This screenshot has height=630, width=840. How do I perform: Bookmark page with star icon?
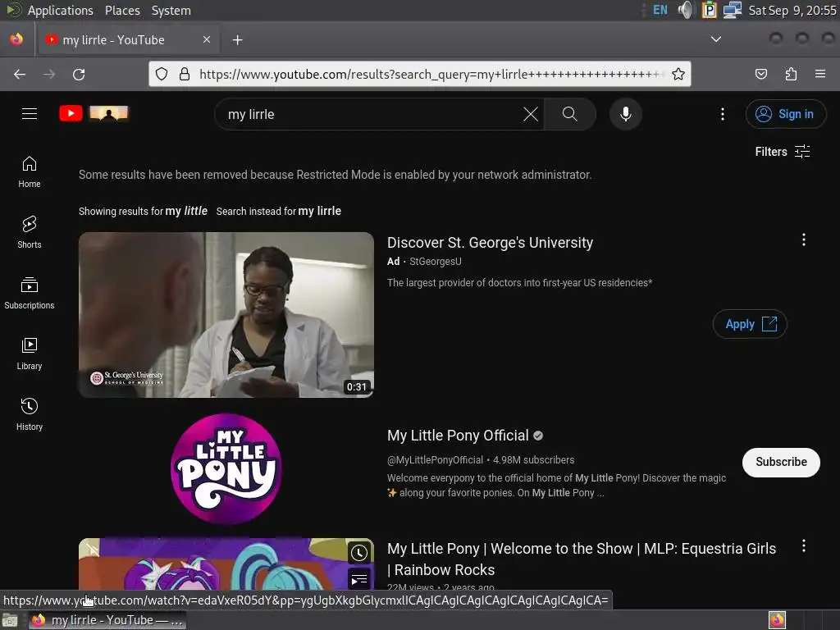click(678, 74)
